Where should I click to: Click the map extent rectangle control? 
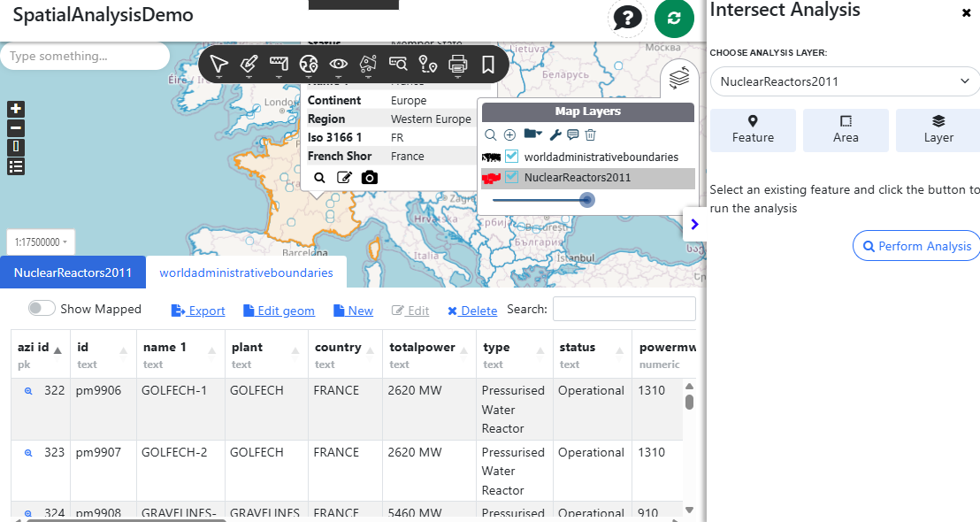coord(16,148)
